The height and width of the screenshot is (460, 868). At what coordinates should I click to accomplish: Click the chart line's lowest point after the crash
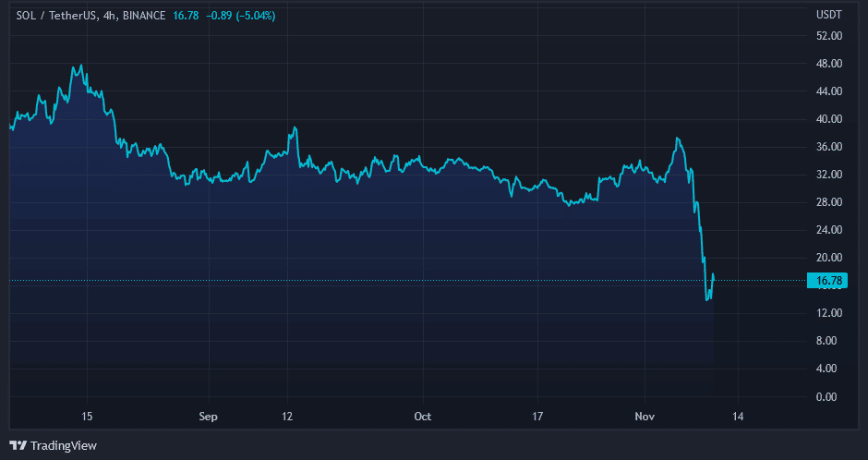(x=708, y=299)
